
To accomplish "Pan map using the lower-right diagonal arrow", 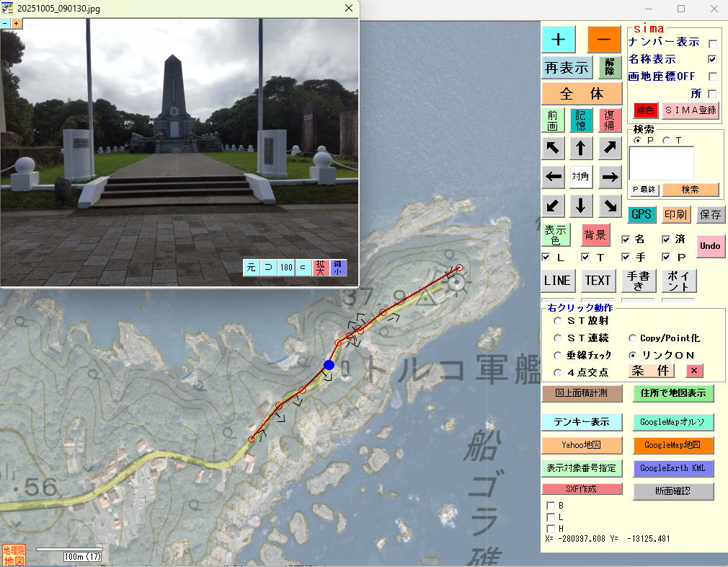I will (x=610, y=206).
